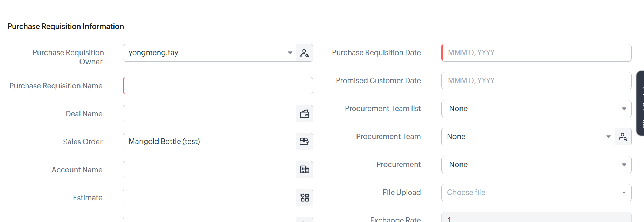Viewport: 644px width, 222px height.
Task: Click the Exchange Rate field
Action: 536,218
